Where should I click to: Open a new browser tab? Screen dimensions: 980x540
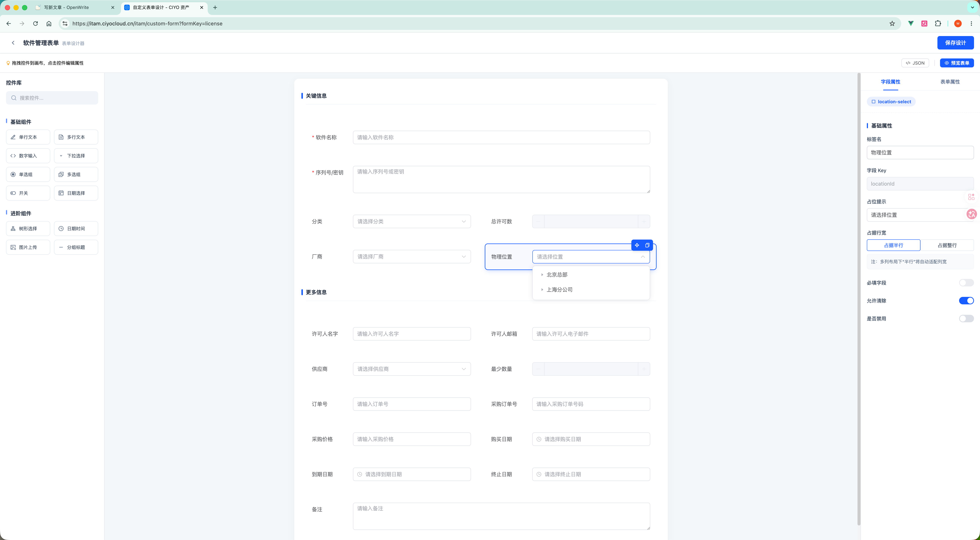215,7
